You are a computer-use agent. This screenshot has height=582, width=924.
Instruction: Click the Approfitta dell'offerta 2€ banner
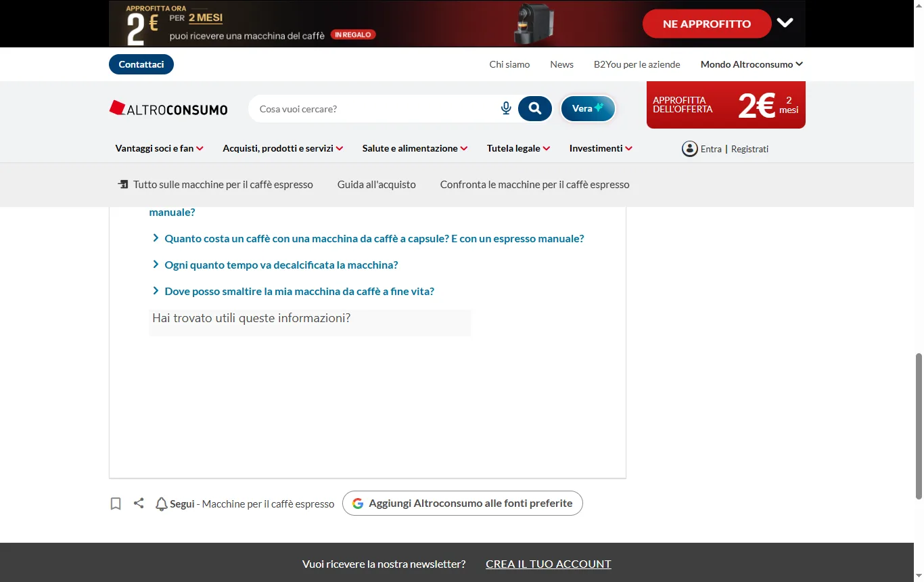pos(726,105)
